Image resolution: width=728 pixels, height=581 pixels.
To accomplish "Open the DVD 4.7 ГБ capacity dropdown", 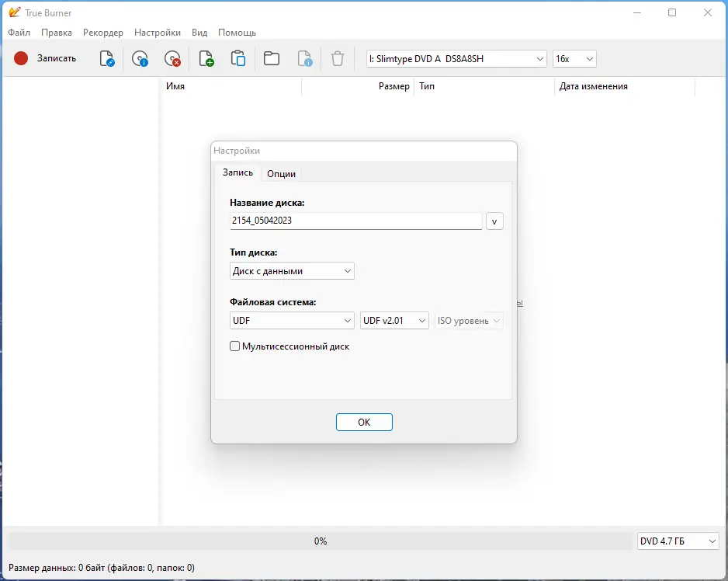I will 677,541.
